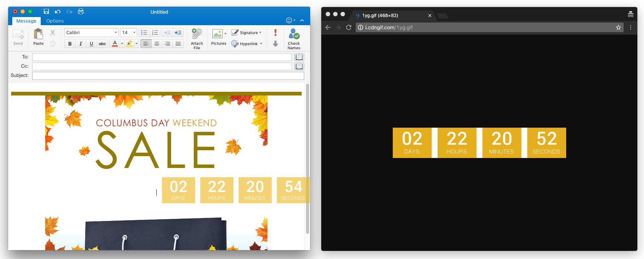Toggle italic formatting
This screenshot has width=644, height=259.
pos(80,44)
